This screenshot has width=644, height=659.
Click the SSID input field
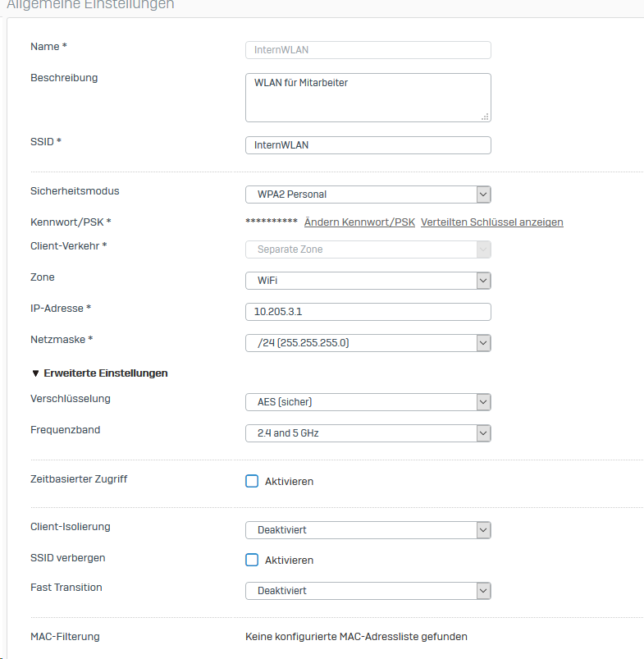368,145
